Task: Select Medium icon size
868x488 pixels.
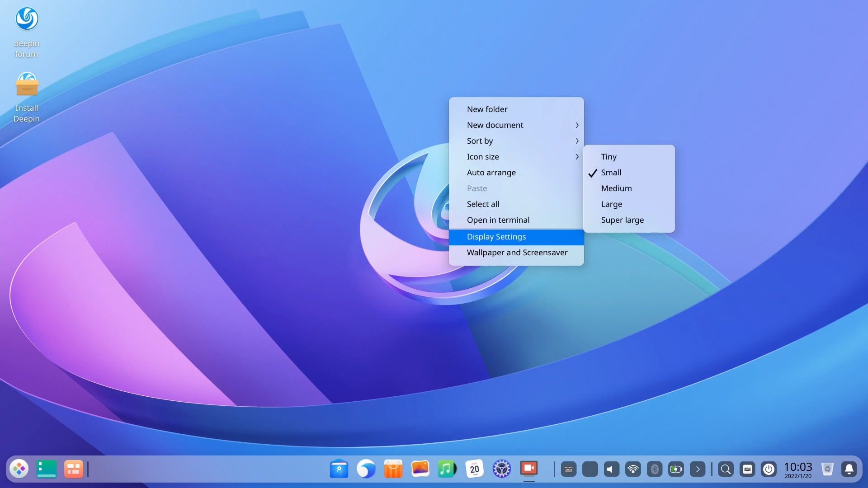Action: (629, 188)
